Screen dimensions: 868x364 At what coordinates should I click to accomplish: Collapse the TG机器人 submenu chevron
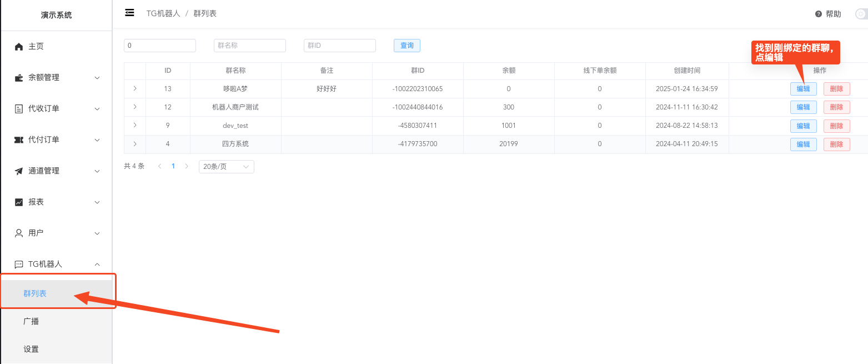(98, 264)
